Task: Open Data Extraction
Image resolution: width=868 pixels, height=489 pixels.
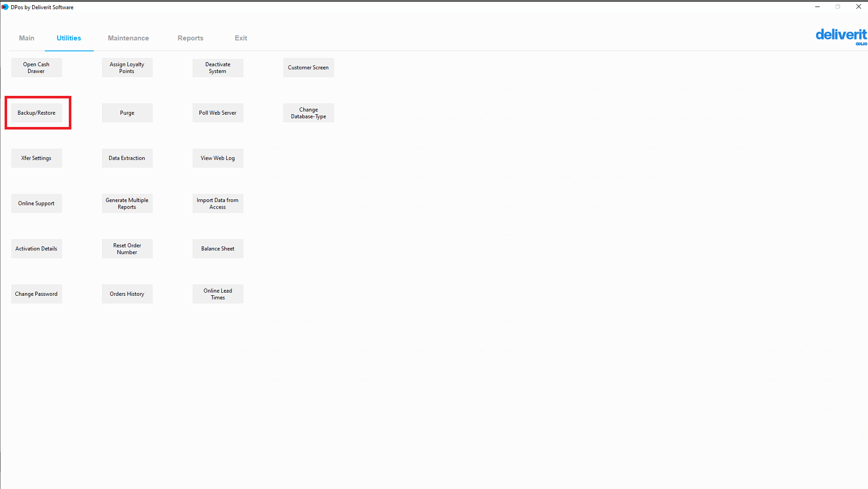Action: point(127,158)
